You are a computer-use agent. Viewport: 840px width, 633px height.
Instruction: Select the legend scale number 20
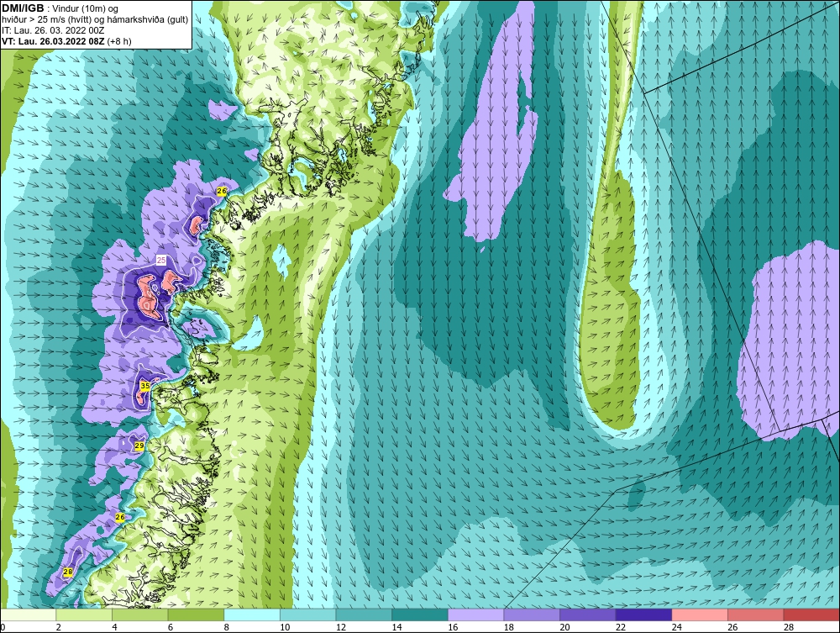(x=564, y=627)
